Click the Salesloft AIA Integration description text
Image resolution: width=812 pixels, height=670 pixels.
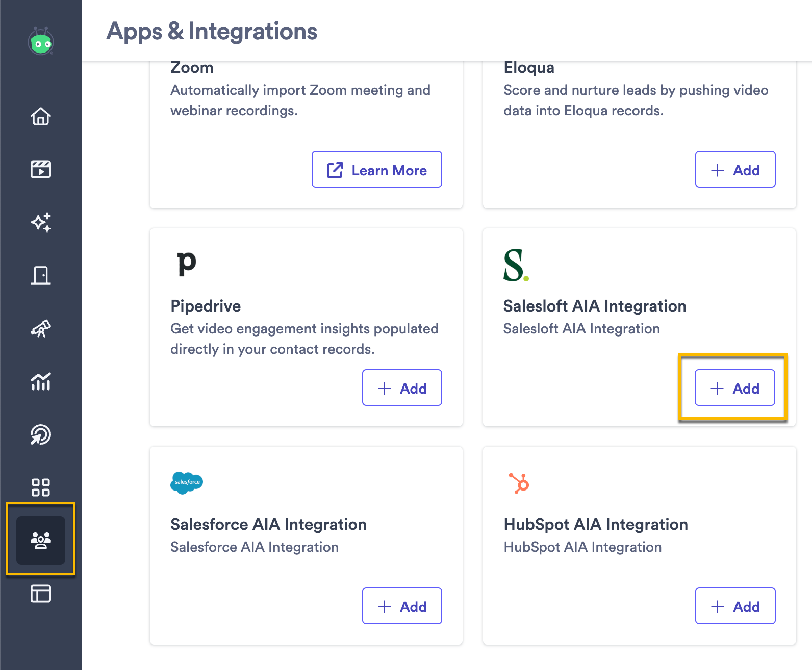(x=581, y=328)
